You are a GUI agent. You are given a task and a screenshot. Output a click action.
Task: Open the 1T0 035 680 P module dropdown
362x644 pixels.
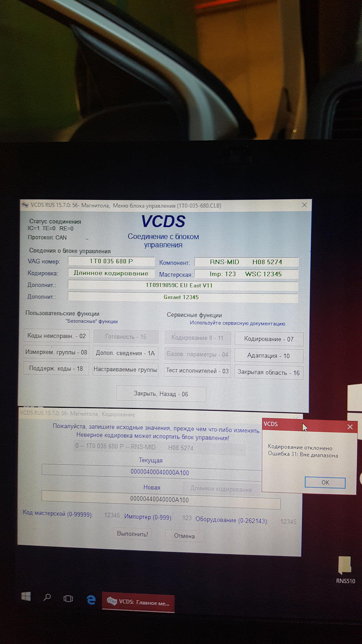click(x=160, y=447)
